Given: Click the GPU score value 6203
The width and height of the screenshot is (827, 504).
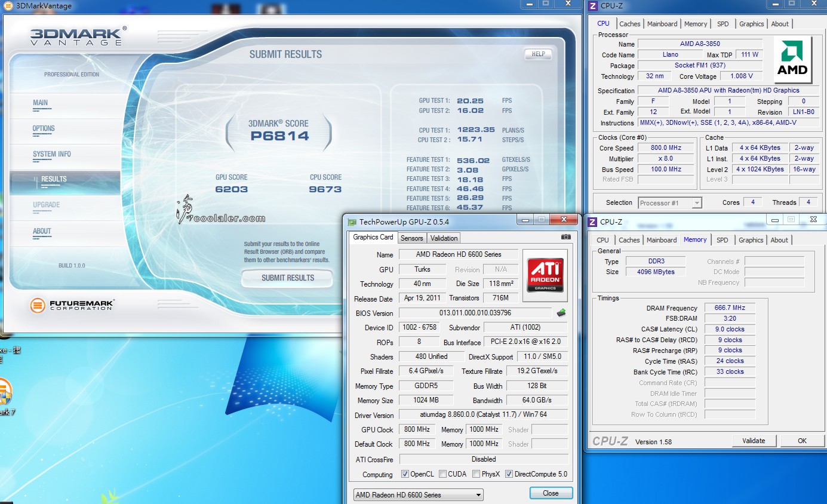Looking at the screenshot, I should coord(232,189).
